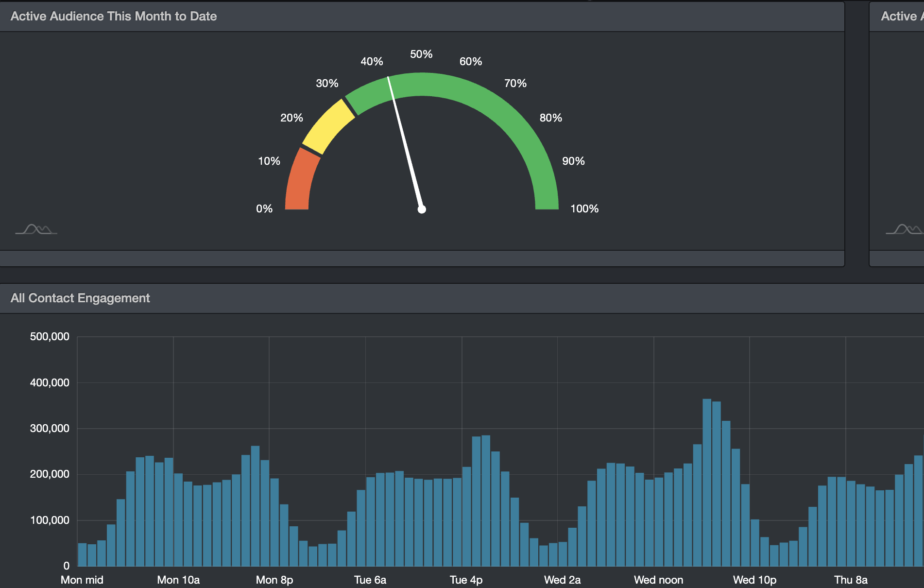The width and height of the screenshot is (924, 588).
Task: Click the trend chart icon in the right-side panel
Action: pos(905,229)
